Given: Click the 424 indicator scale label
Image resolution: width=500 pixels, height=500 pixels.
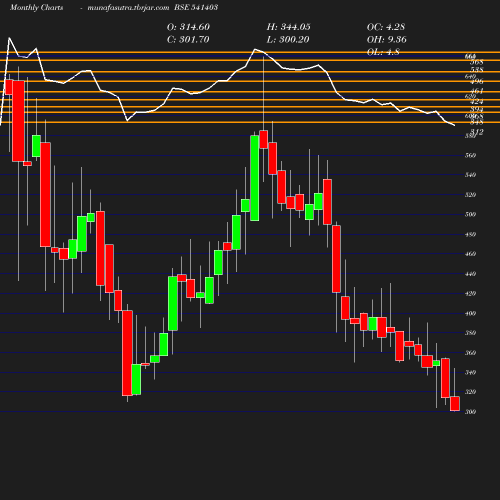Looking at the screenshot, I should tap(477, 101).
